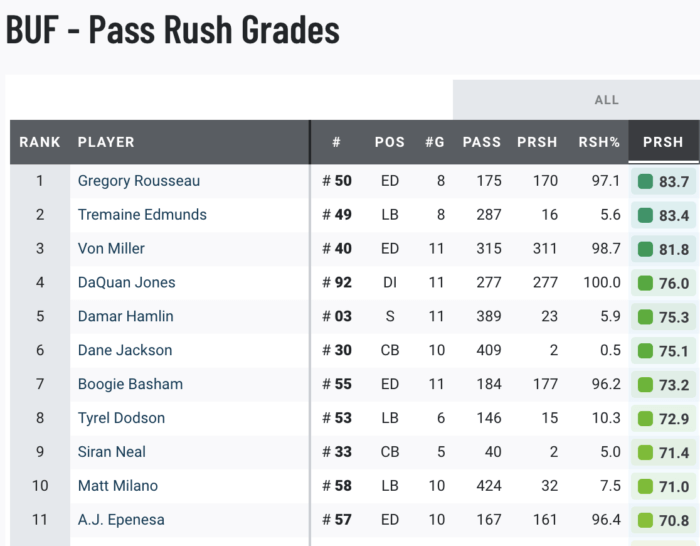Image resolution: width=700 pixels, height=546 pixels.
Task: Sort by POS column header
Action: 390,142
